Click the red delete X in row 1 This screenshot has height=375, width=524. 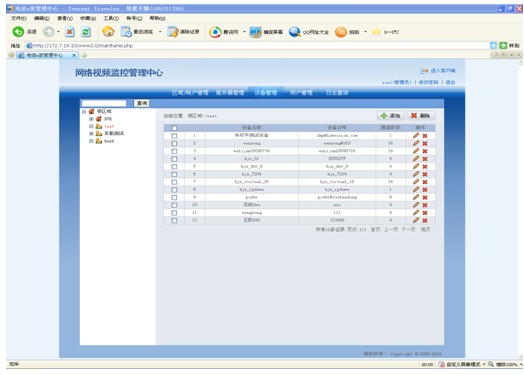click(425, 136)
